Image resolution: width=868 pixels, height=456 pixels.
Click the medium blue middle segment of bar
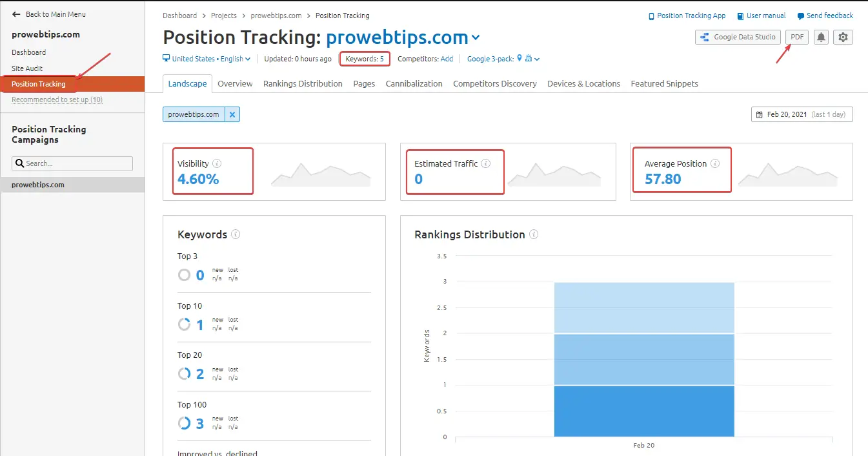pyautogui.click(x=644, y=359)
